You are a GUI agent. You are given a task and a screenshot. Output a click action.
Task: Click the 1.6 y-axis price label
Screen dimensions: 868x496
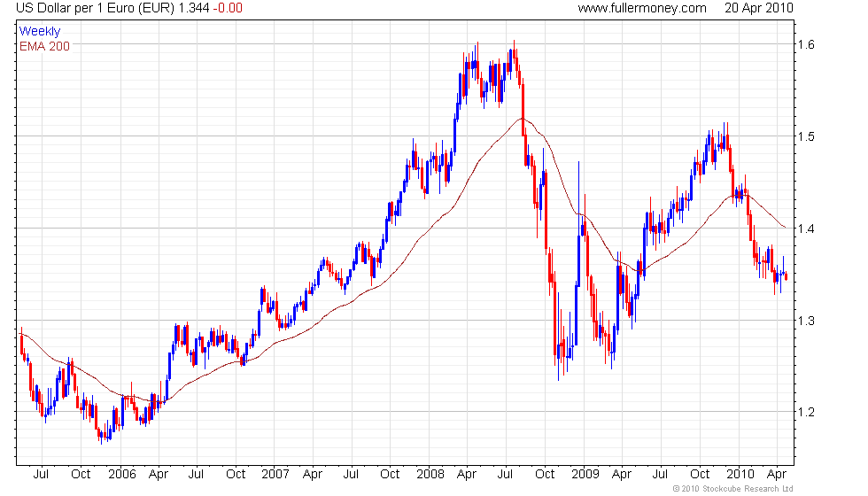tap(807, 44)
